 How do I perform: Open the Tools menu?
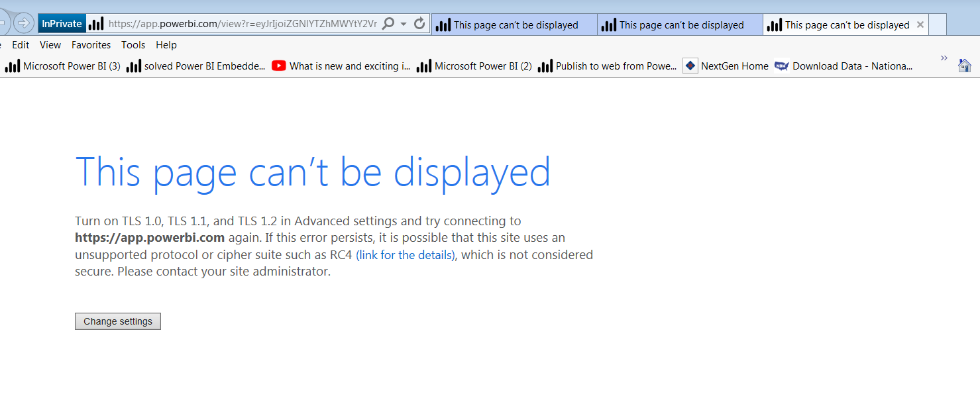133,45
